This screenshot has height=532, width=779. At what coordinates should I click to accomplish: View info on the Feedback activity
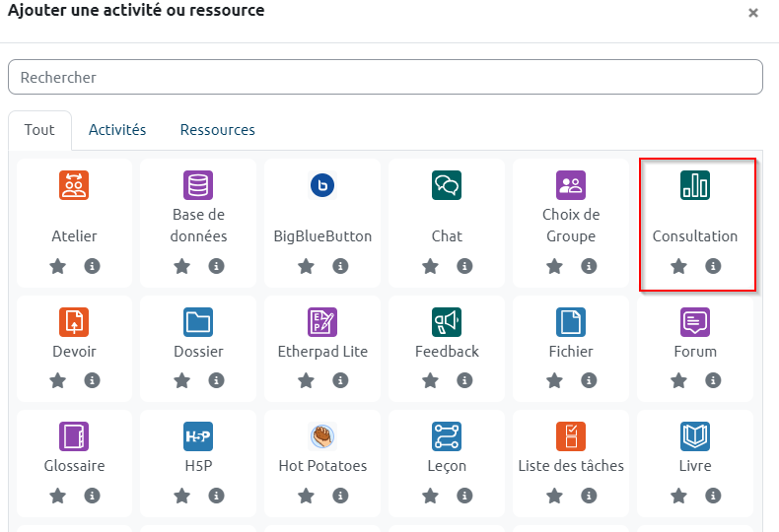(464, 380)
